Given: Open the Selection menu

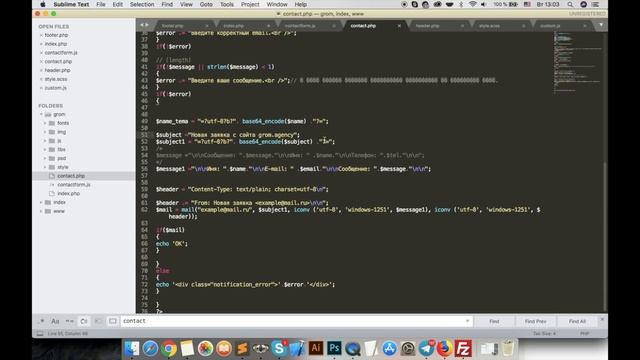Looking at the screenshot, I should click(142, 4).
